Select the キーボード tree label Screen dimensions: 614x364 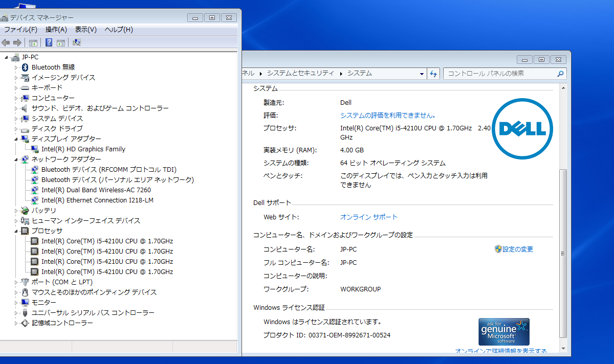[47, 88]
